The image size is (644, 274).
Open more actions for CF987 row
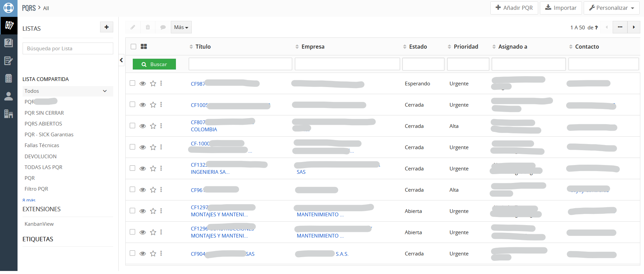pos(161,83)
